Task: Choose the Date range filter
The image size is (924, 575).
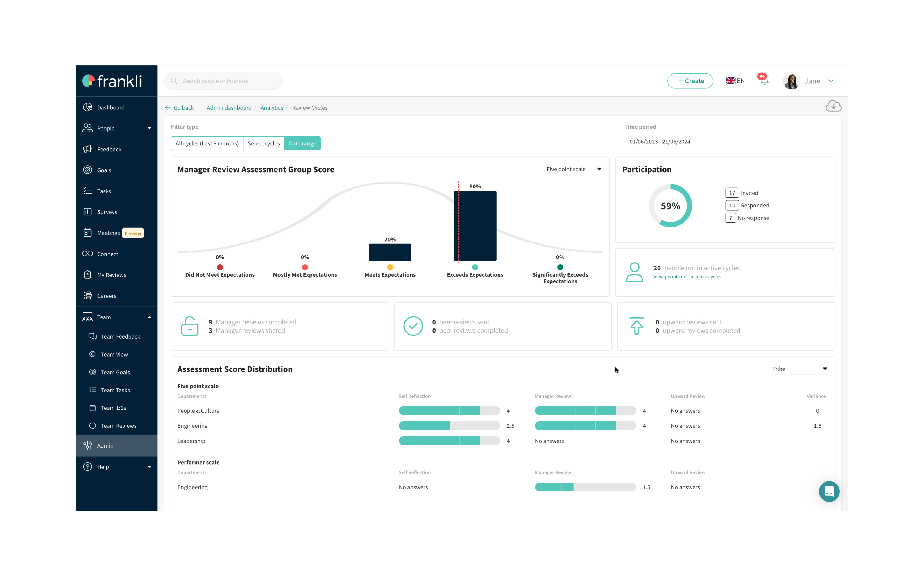Action: pos(302,143)
